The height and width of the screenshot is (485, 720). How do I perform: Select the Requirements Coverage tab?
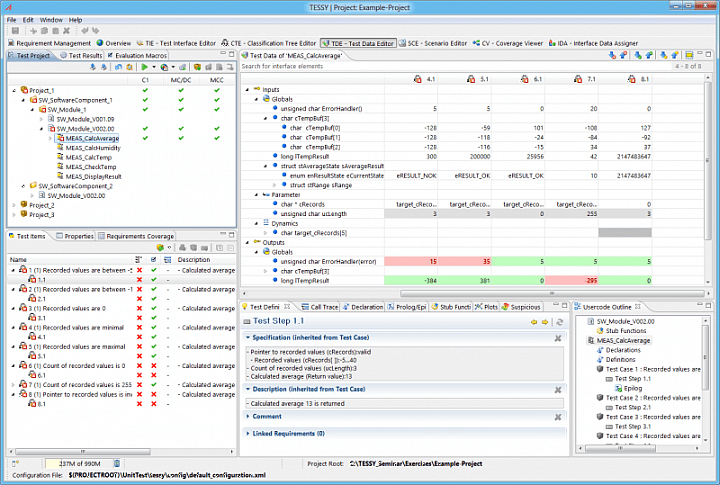click(x=140, y=236)
